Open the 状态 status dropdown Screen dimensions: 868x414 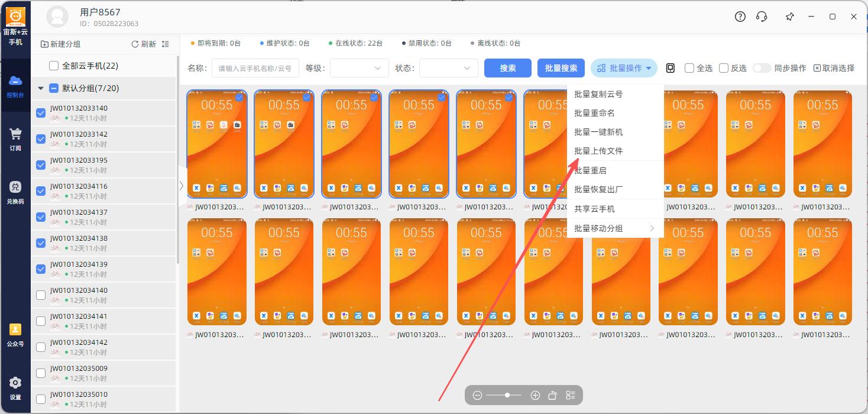click(449, 68)
